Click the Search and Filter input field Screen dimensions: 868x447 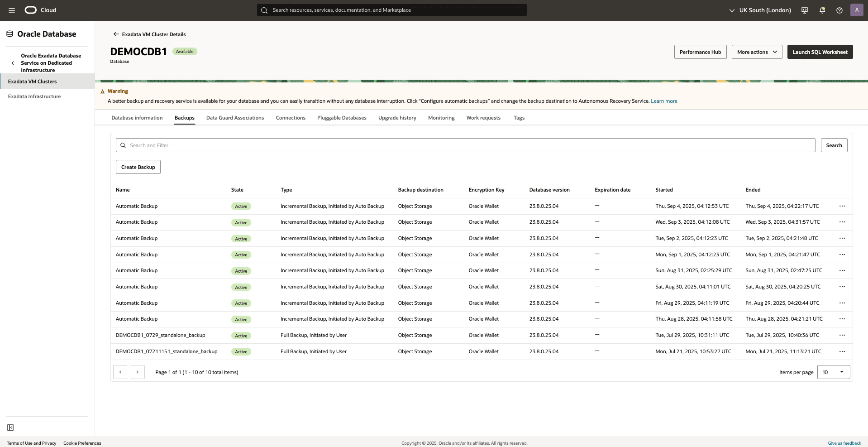[x=317, y=145]
